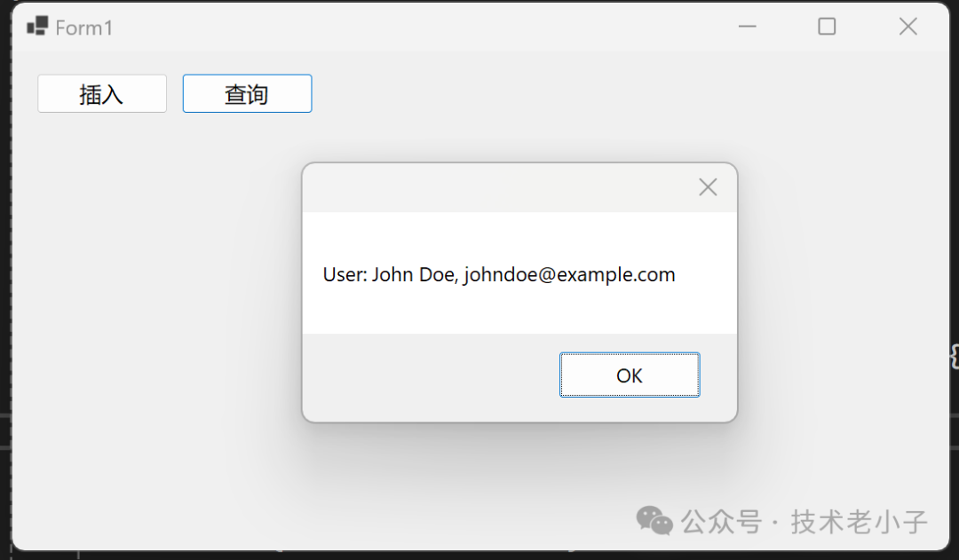Click the 技术老小子 watermark text

point(859,522)
